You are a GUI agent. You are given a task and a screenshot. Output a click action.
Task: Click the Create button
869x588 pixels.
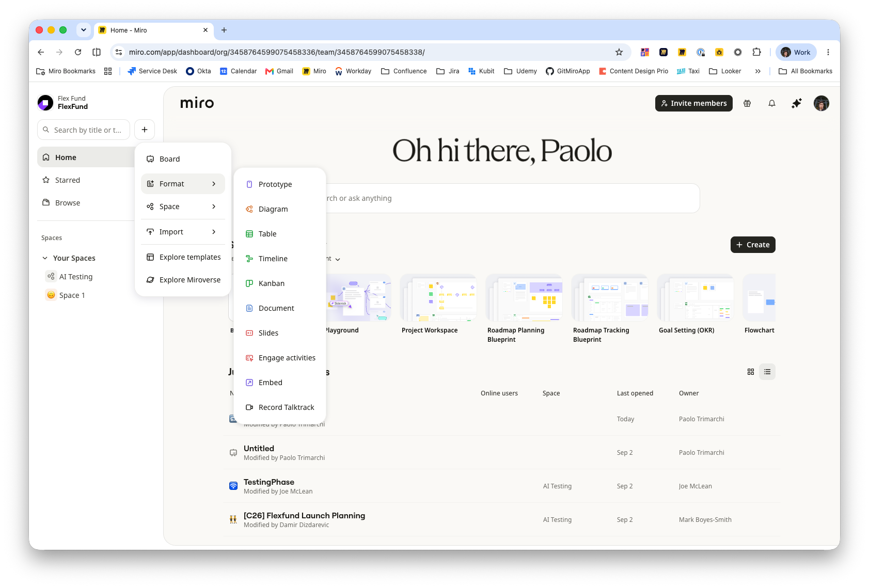753,245
